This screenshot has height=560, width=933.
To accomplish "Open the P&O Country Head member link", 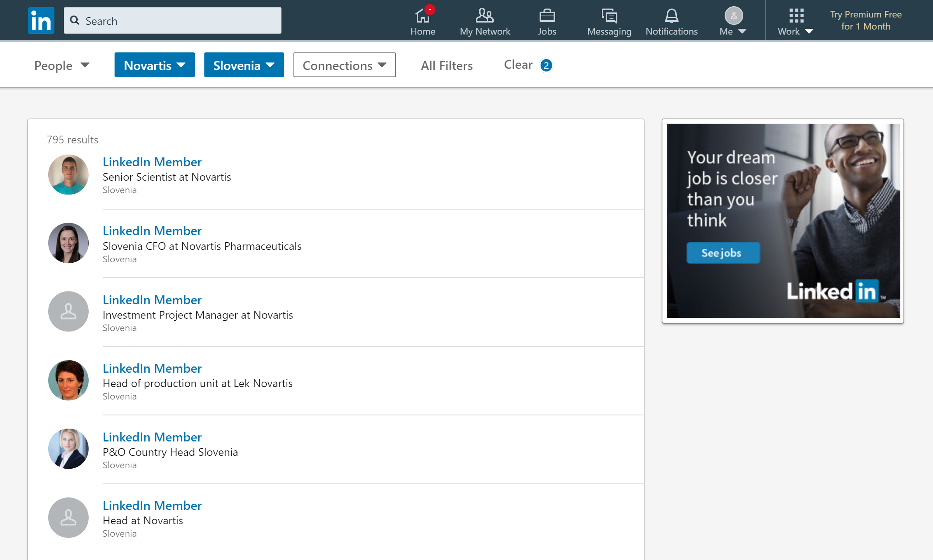I will pos(152,437).
